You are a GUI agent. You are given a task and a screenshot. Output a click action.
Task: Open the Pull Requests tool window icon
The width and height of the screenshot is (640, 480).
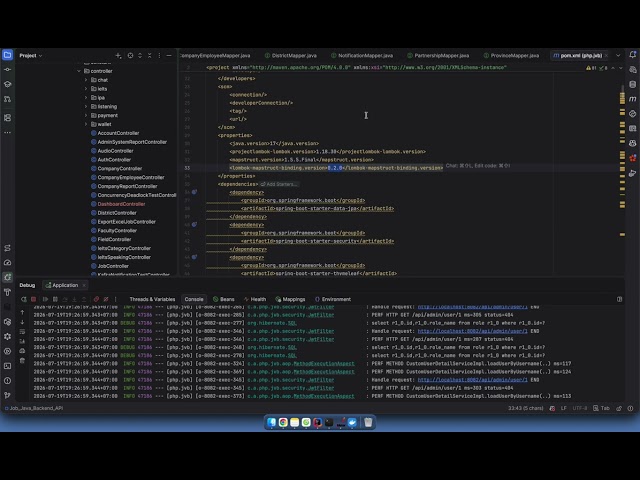tap(7, 99)
